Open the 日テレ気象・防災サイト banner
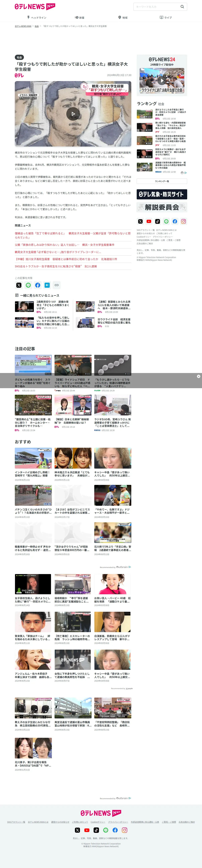Image resolution: width=202 pixels, height=868 pixels. coord(162,194)
